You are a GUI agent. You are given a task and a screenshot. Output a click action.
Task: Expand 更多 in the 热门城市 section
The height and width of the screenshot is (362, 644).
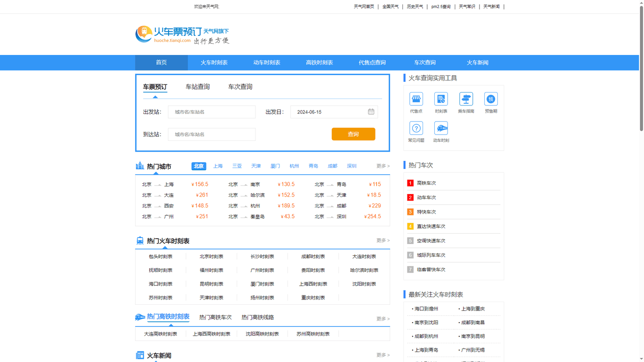[383, 166]
